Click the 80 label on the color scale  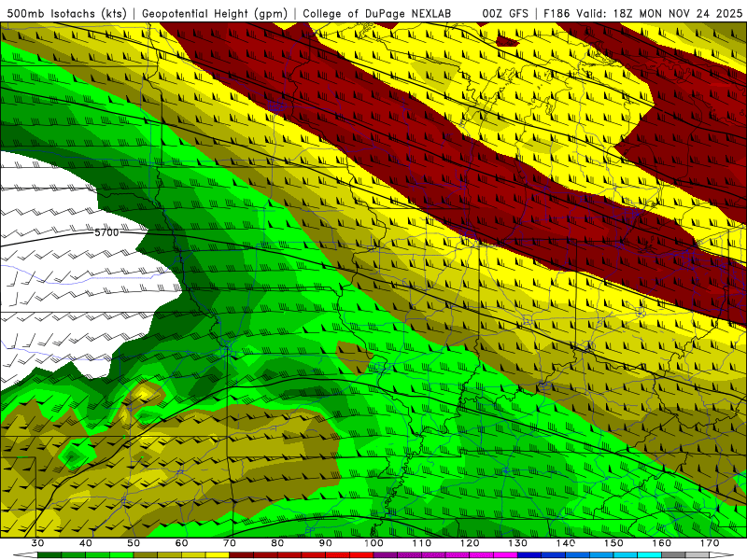tap(277, 543)
